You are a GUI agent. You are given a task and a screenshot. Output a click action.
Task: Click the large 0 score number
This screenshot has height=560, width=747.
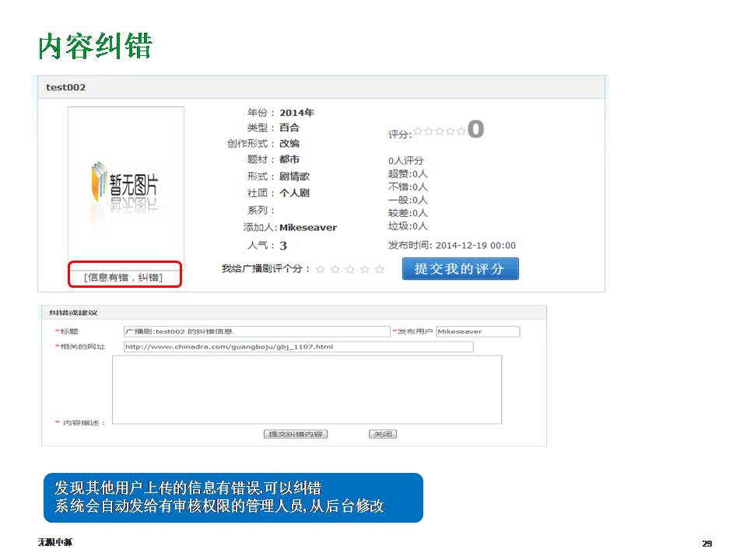click(475, 129)
